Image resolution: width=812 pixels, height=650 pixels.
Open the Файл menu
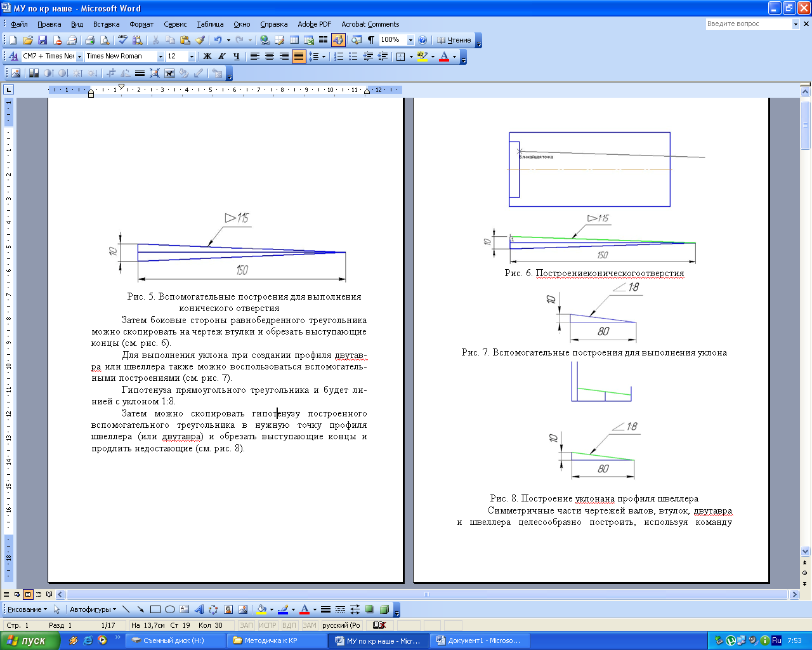(19, 24)
